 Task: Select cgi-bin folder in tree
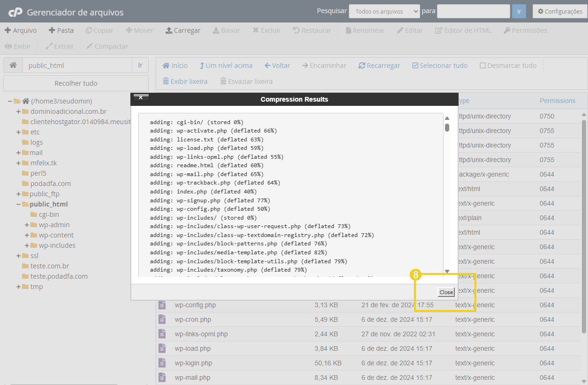[49, 215]
